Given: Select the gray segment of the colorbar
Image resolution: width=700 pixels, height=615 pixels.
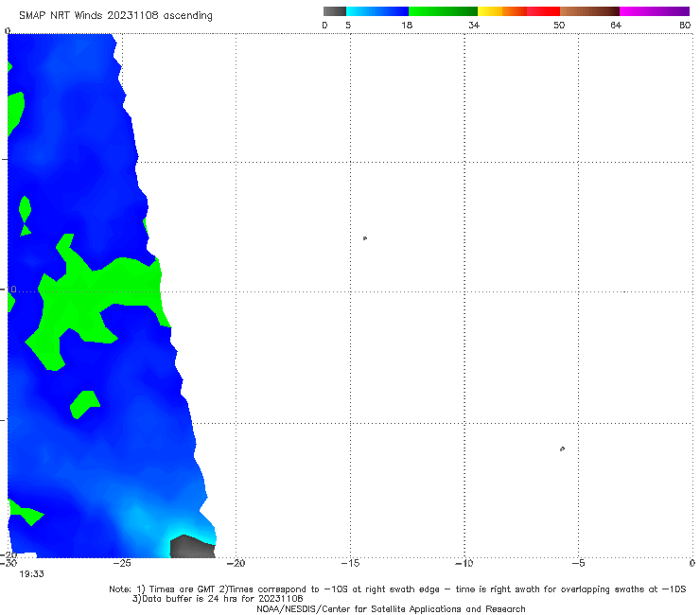Looking at the screenshot, I should click(335, 11).
